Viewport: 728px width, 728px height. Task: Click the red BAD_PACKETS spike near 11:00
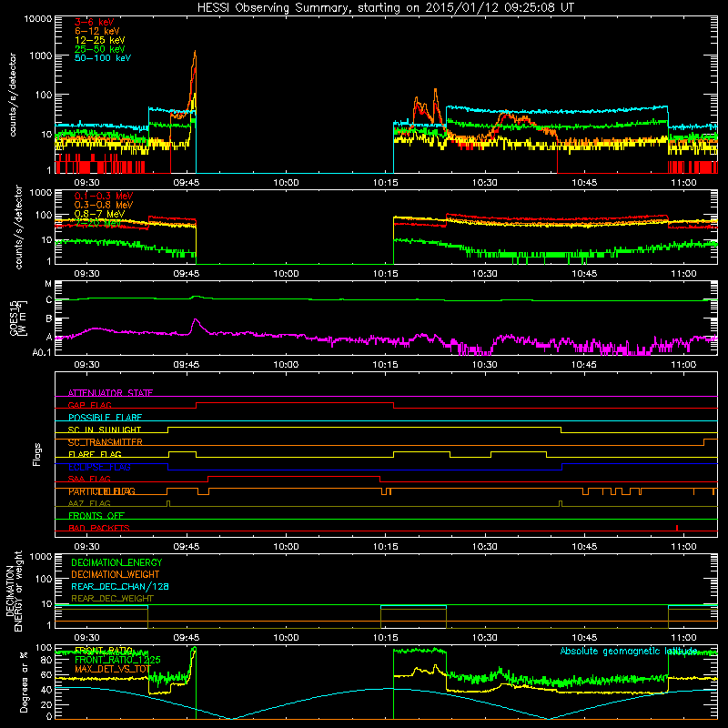tap(677, 528)
